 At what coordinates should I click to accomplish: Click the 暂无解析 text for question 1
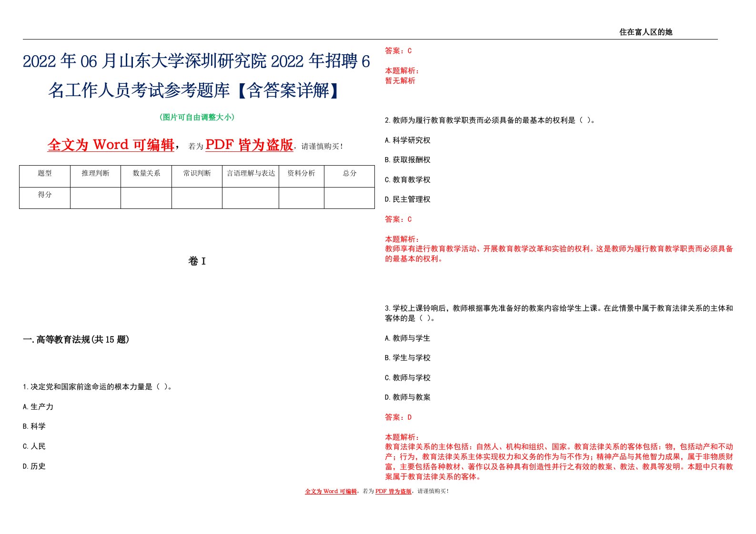(400, 81)
